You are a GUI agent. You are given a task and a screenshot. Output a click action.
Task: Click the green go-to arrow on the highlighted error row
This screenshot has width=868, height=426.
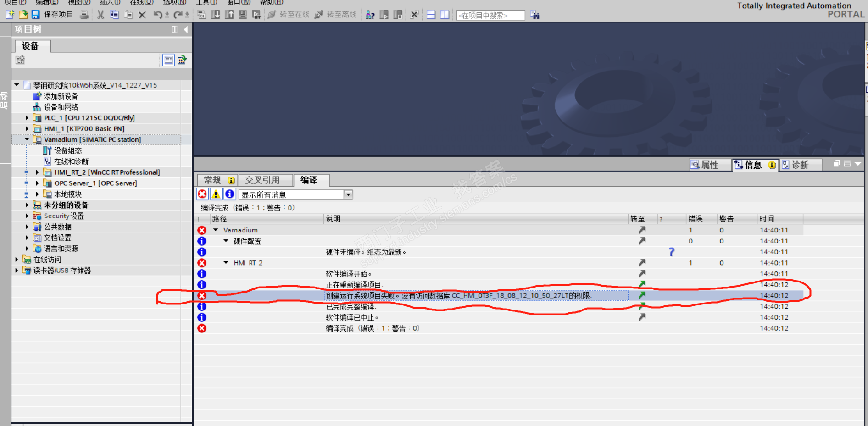click(x=642, y=295)
